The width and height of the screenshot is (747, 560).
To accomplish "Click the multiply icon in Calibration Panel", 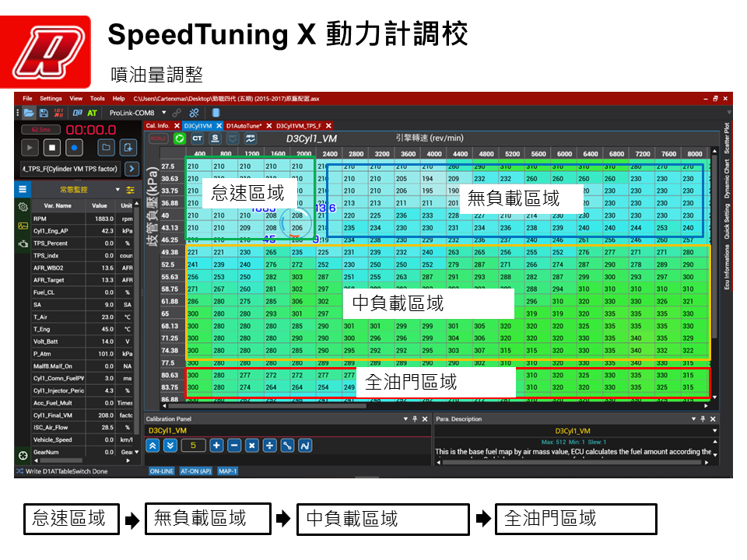I will click(251, 446).
